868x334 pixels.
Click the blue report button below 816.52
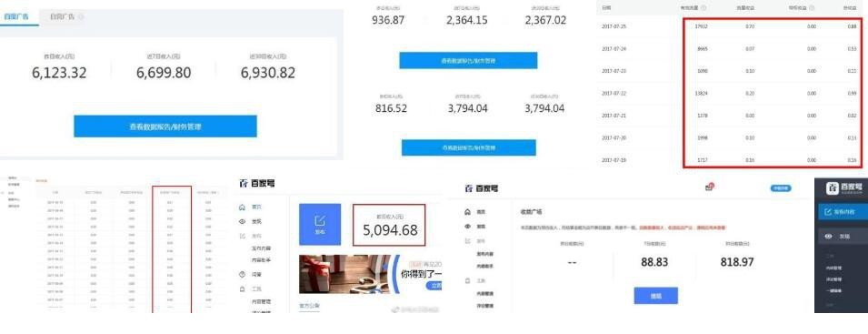point(468,147)
